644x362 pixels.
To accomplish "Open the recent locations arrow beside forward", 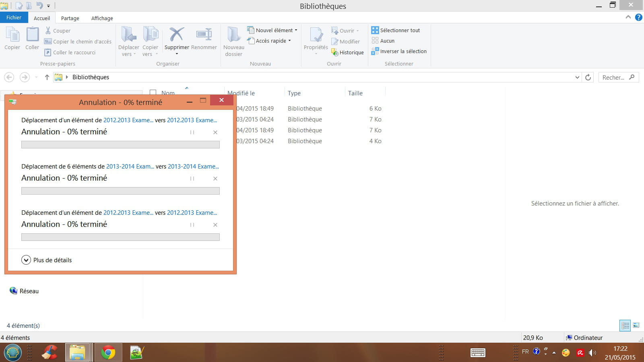I will click(36, 77).
